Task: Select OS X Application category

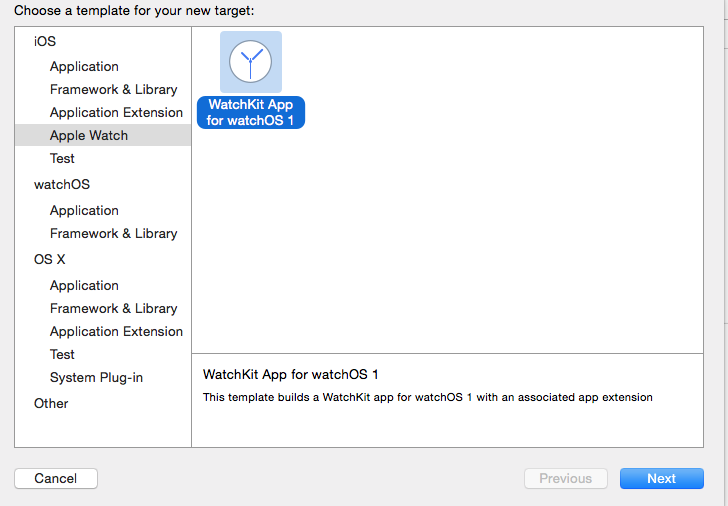Action: [84, 285]
